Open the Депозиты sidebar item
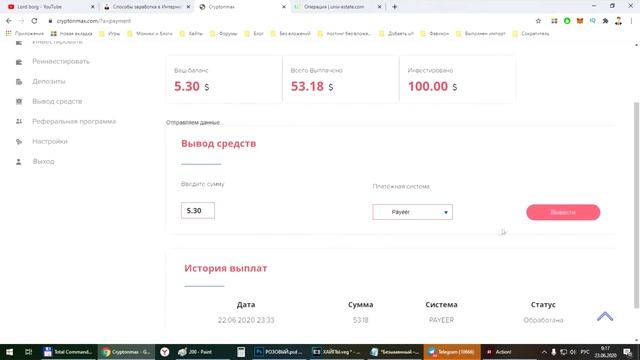The width and height of the screenshot is (640, 360). (x=49, y=81)
